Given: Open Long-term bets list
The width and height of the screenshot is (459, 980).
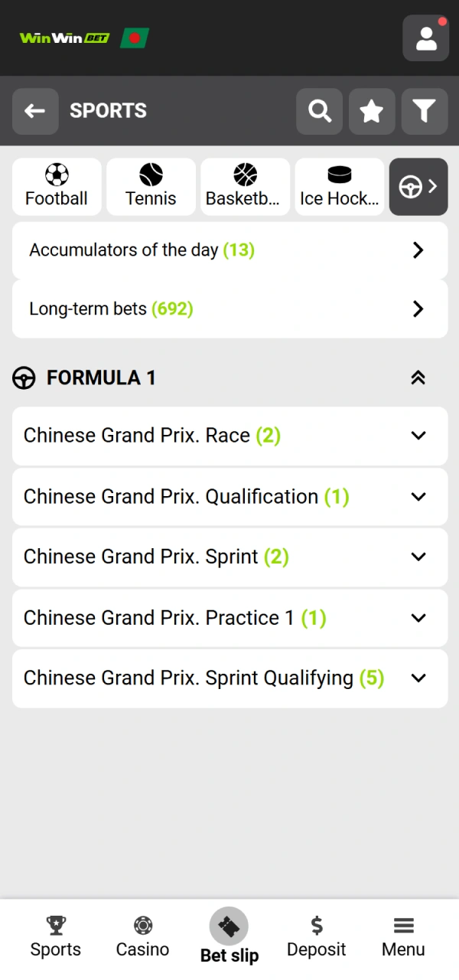Looking at the screenshot, I should (229, 309).
